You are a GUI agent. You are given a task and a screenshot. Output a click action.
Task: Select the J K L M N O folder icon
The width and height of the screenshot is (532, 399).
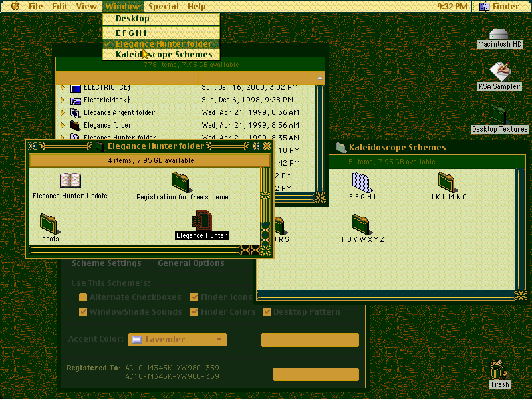click(446, 182)
